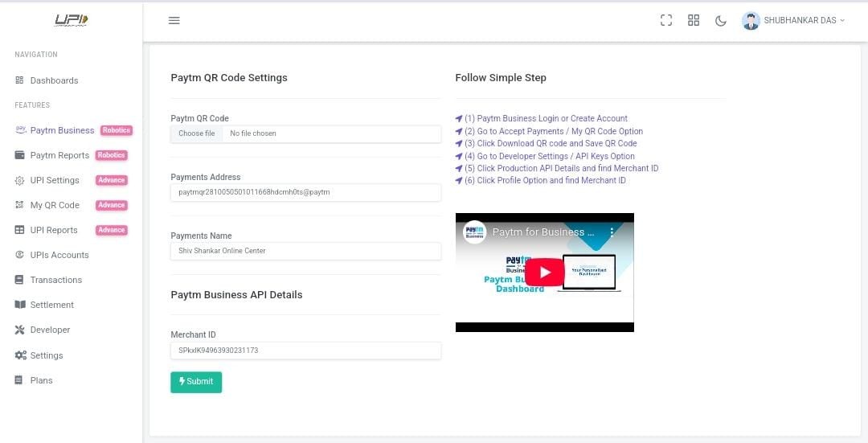Open My QR Code menu item
The width and height of the screenshot is (868, 443).
coord(55,205)
